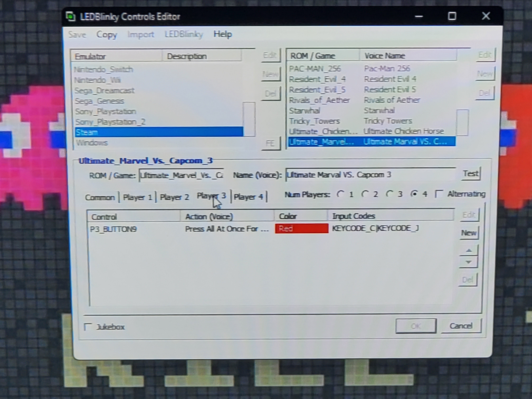The image size is (532, 399).
Task: Select Ultimate_Marvel ROM row
Action: [x=372, y=142]
